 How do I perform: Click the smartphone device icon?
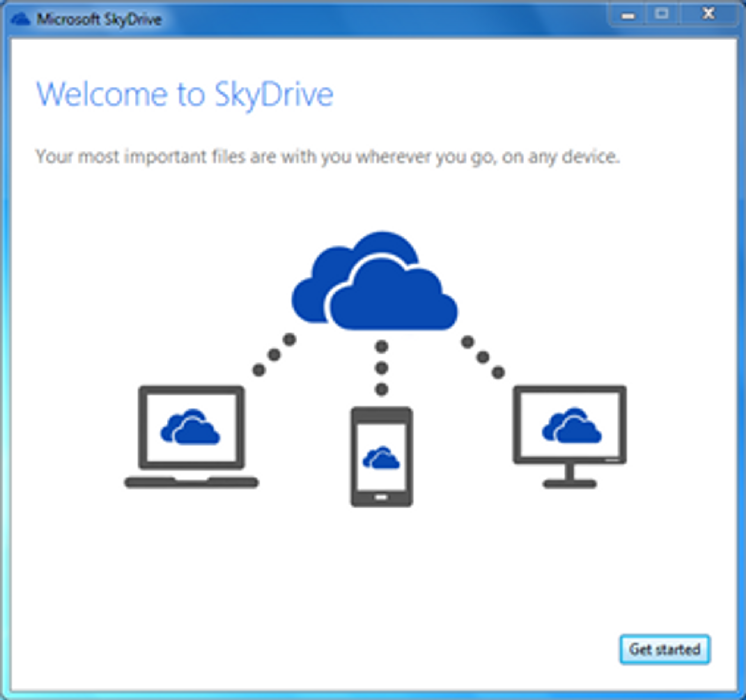pos(382,457)
